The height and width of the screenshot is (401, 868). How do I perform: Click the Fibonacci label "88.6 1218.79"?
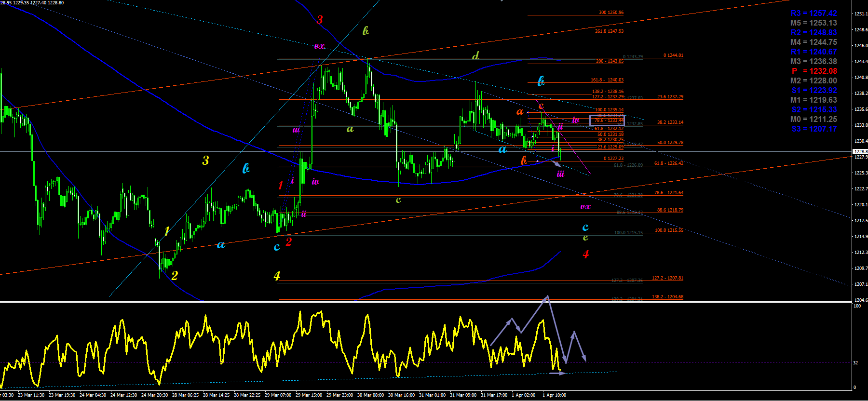click(670, 210)
